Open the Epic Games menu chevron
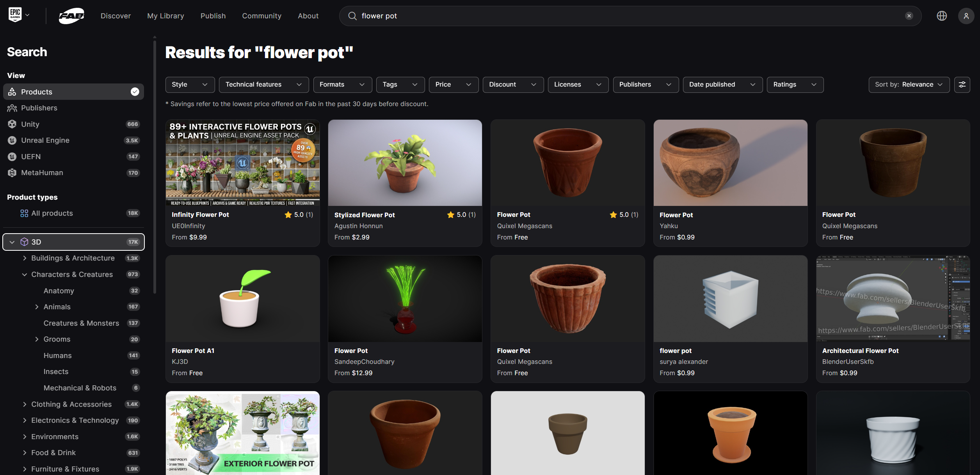Viewport: 980px width, 475px height. click(x=27, y=15)
